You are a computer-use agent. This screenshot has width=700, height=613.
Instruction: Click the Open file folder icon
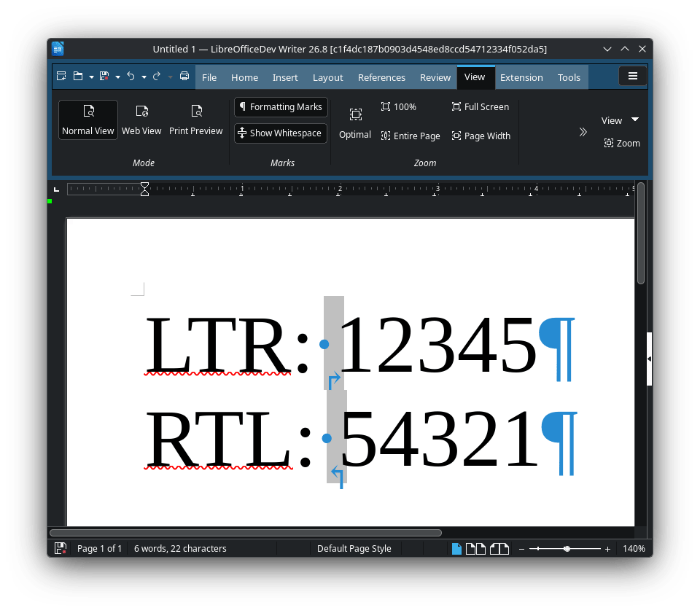pos(78,77)
